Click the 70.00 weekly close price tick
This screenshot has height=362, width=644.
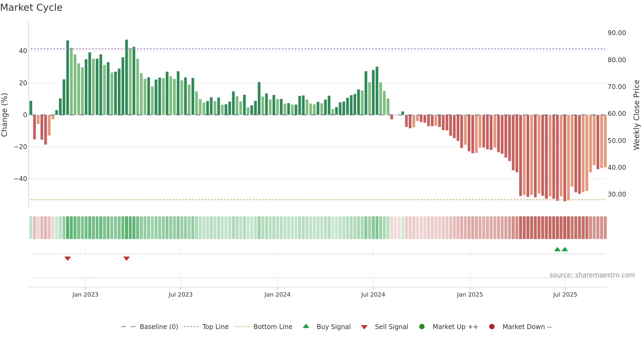617,87
